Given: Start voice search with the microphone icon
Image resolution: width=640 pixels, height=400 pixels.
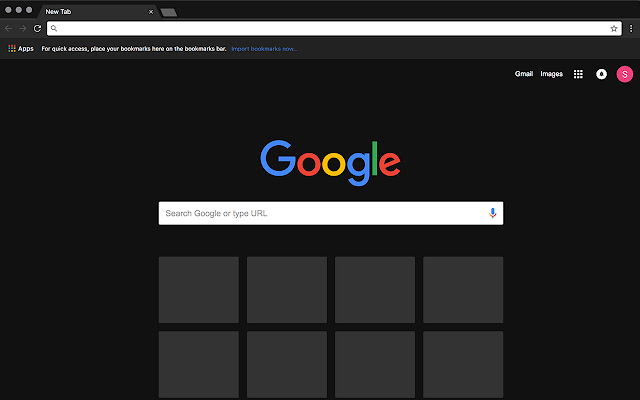Looking at the screenshot, I should point(493,213).
